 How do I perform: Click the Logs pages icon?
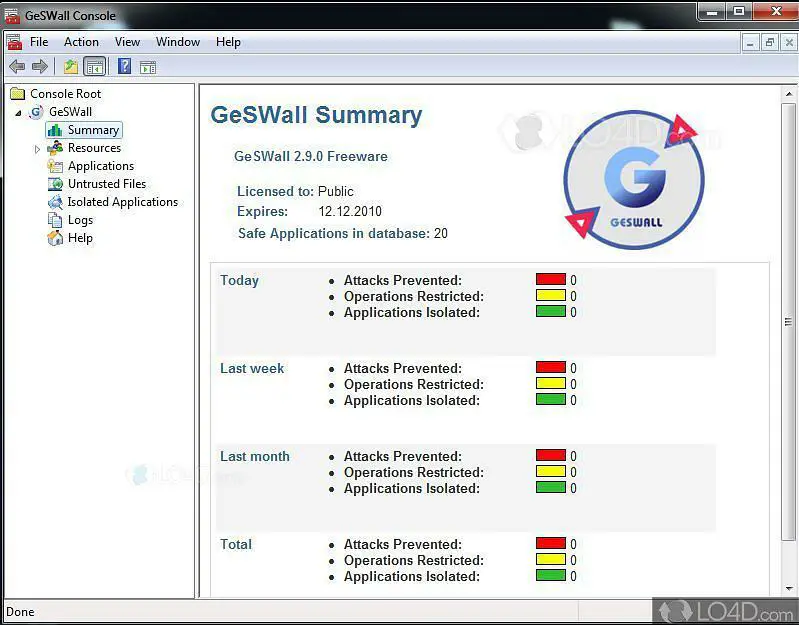pos(55,220)
